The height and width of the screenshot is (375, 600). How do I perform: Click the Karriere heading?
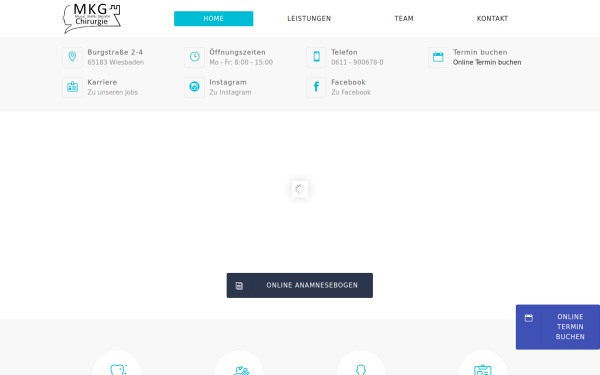click(x=102, y=82)
